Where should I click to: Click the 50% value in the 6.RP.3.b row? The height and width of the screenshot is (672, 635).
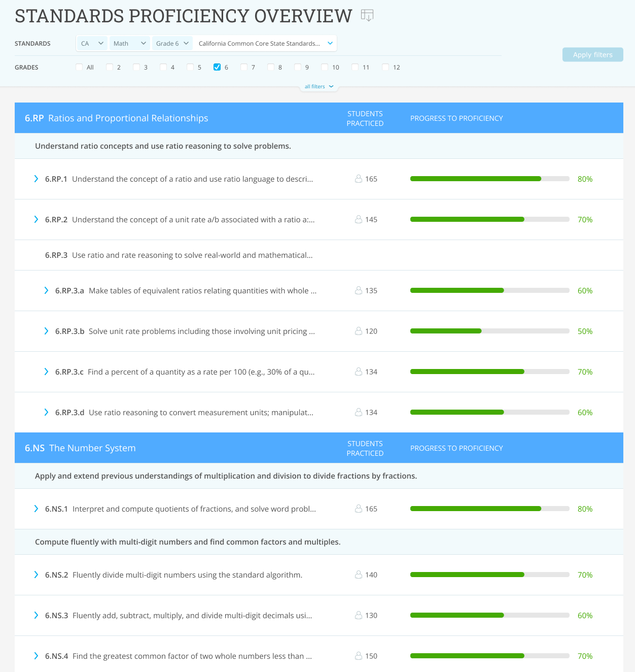(x=585, y=331)
